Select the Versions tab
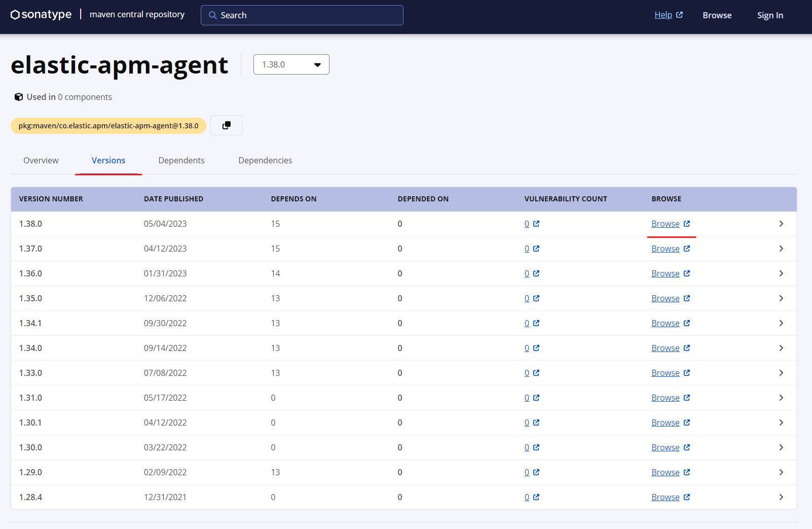The width and height of the screenshot is (812, 529). (108, 160)
